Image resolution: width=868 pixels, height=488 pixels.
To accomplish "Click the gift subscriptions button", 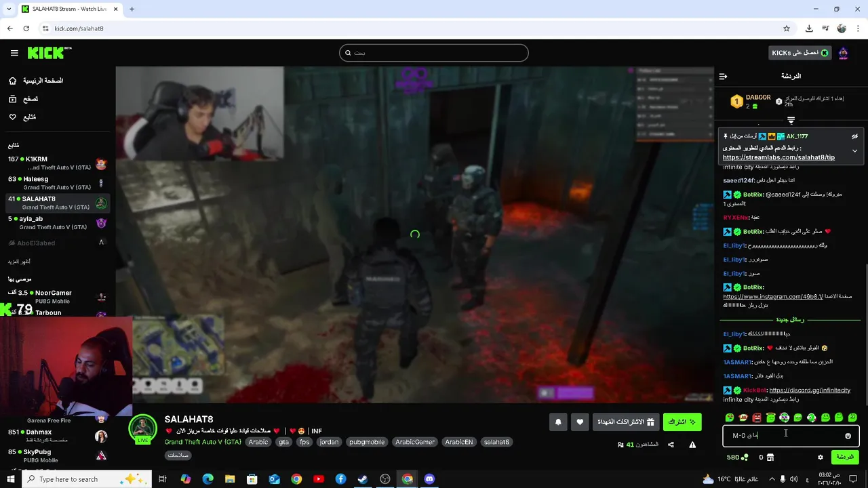I will pyautogui.click(x=625, y=422).
